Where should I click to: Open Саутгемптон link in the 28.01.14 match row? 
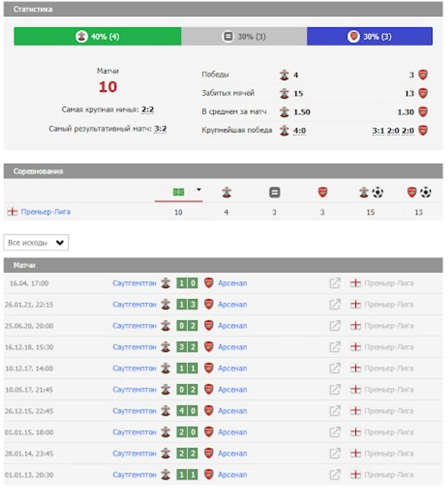coord(134,453)
